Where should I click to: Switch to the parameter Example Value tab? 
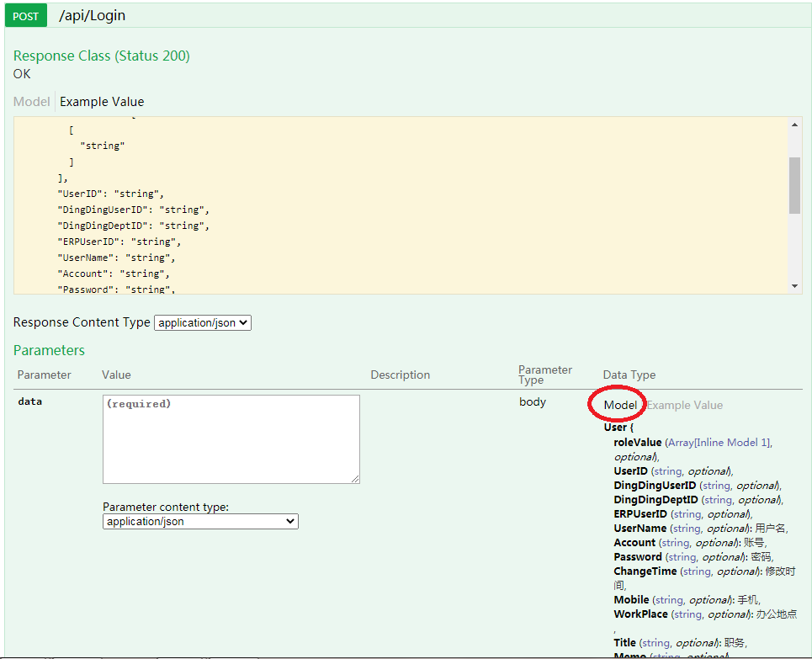(685, 405)
